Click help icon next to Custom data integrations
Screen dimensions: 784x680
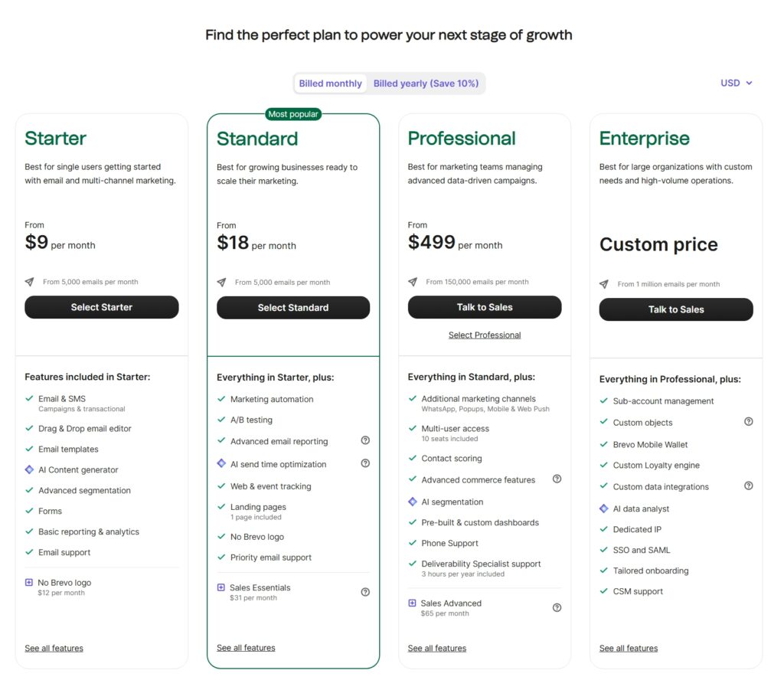749,485
